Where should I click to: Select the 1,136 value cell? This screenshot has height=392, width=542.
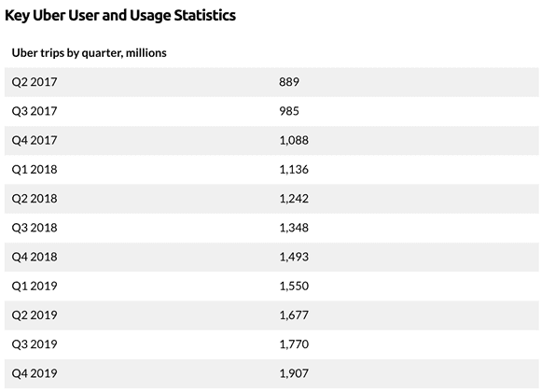click(294, 169)
